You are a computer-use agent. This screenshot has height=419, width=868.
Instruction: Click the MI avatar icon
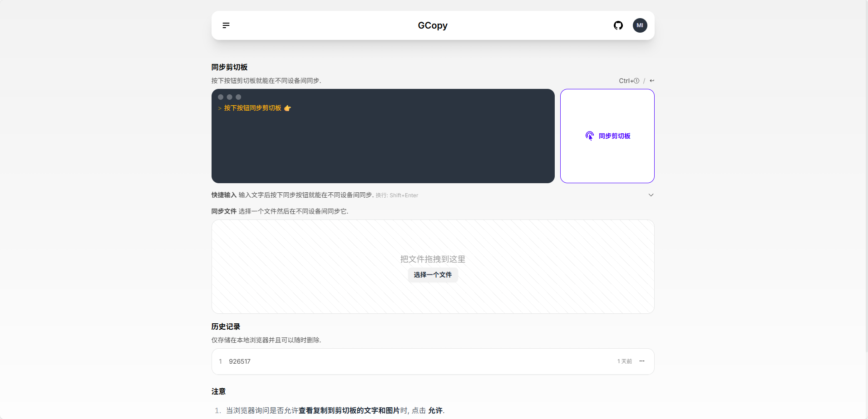point(640,25)
